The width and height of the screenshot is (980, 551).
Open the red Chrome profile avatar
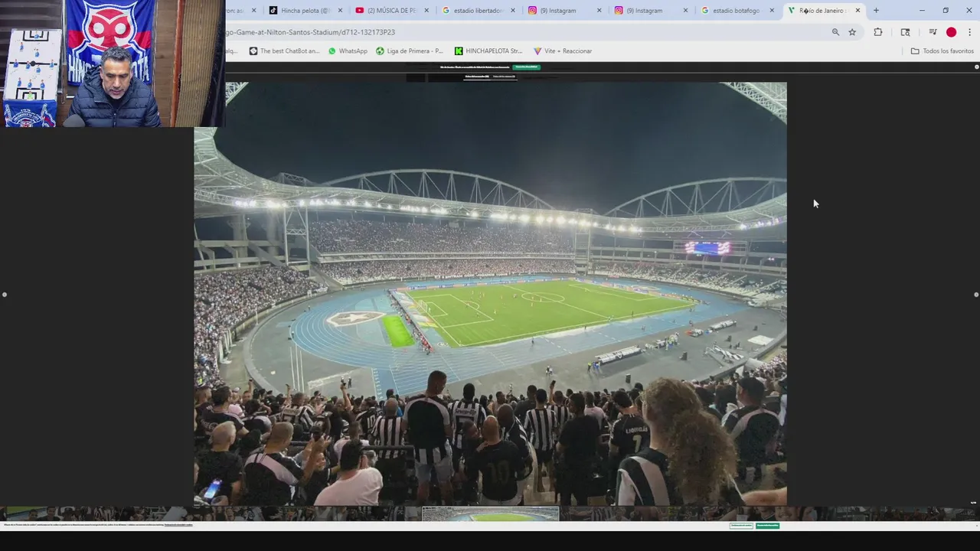[x=951, y=32]
